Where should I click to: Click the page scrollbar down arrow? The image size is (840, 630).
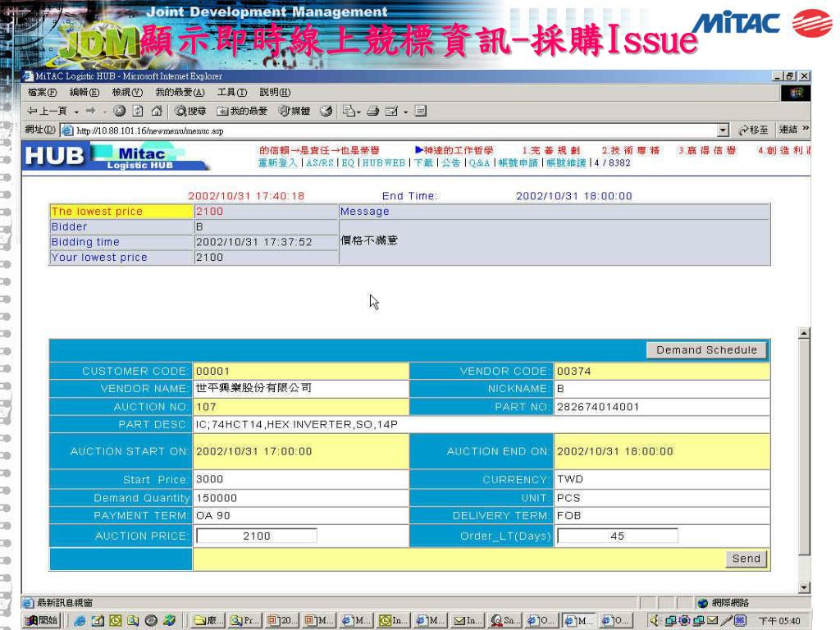point(804,587)
